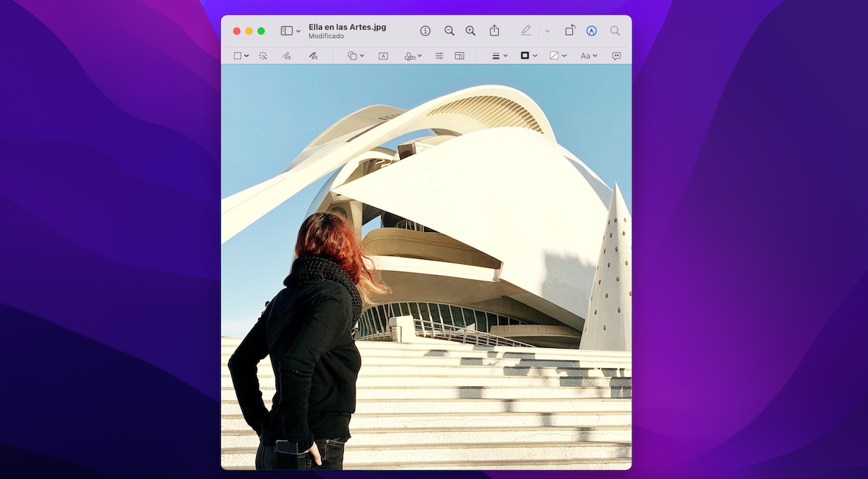This screenshot has height=479, width=868.
Task: Zoom in on the photo
Action: click(x=471, y=30)
